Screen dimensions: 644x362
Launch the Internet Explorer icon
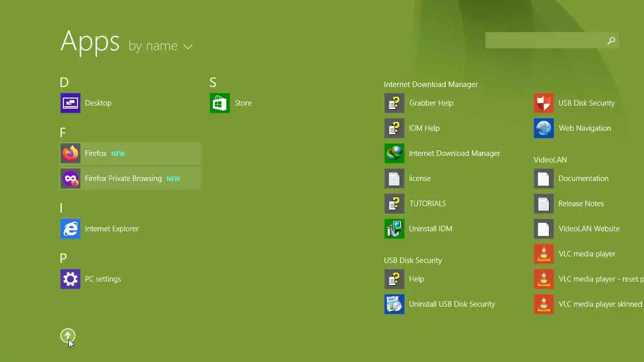(x=70, y=229)
